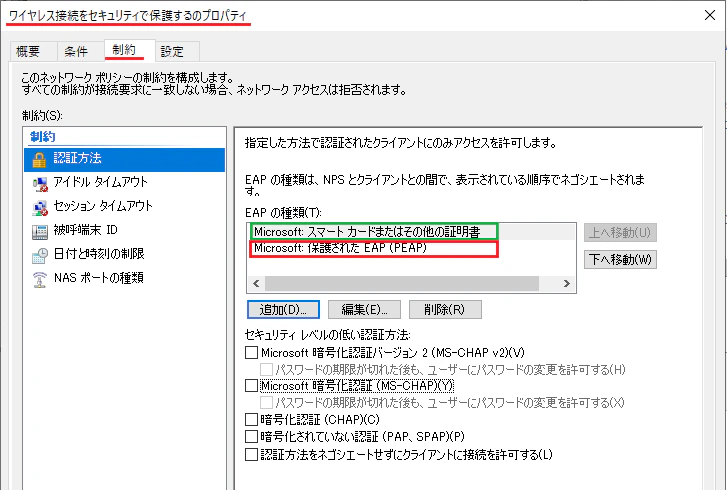Image resolution: width=727 pixels, height=490 pixels.
Task: Click the 編集(E)... button
Action: coord(364,310)
